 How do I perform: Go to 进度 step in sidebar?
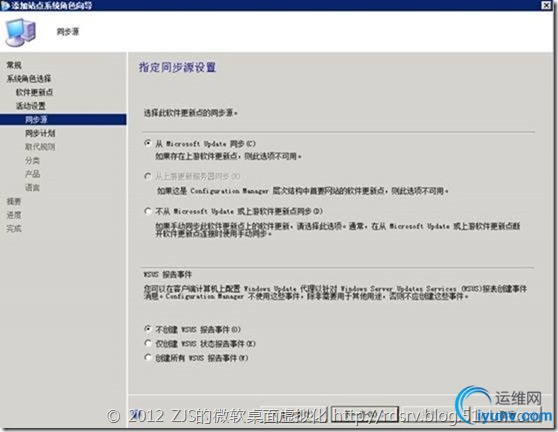[14, 215]
